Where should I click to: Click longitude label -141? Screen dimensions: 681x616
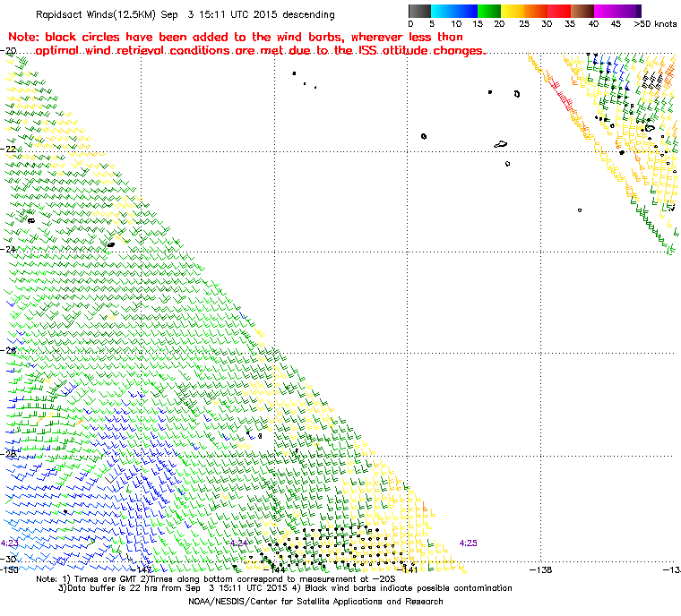pyautogui.click(x=408, y=569)
